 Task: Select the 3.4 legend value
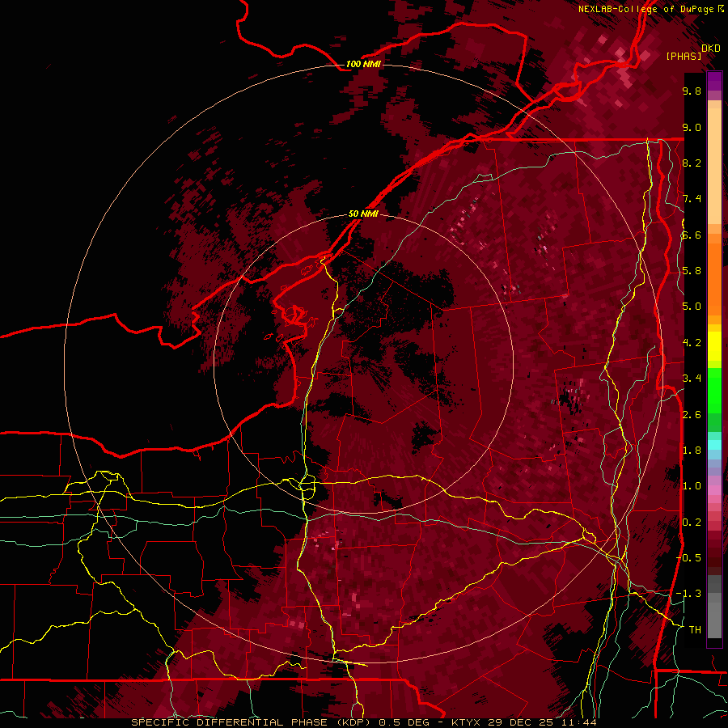692,379
